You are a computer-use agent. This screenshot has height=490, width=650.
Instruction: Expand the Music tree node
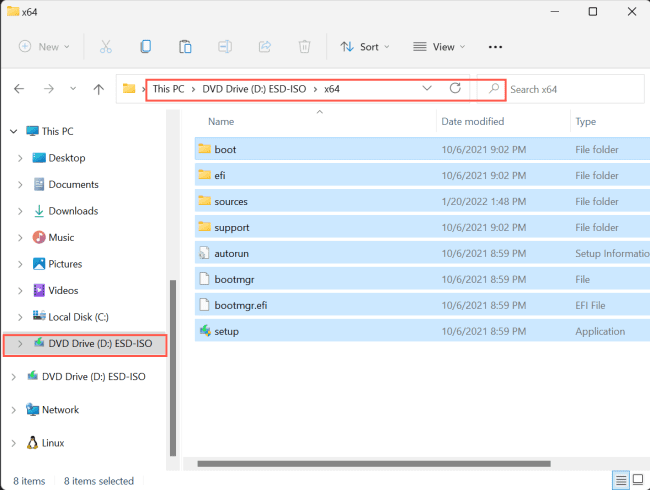[20, 238]
